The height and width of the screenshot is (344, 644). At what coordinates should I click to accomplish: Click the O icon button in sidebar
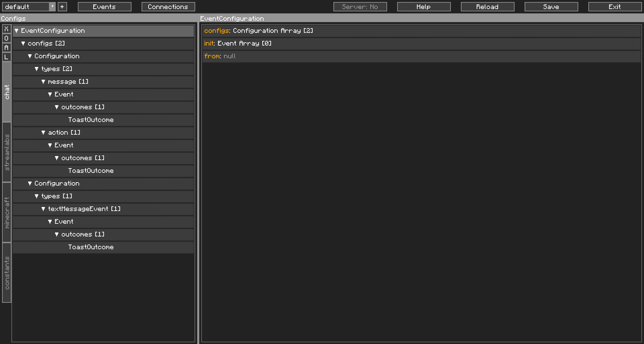coord(6,39)
